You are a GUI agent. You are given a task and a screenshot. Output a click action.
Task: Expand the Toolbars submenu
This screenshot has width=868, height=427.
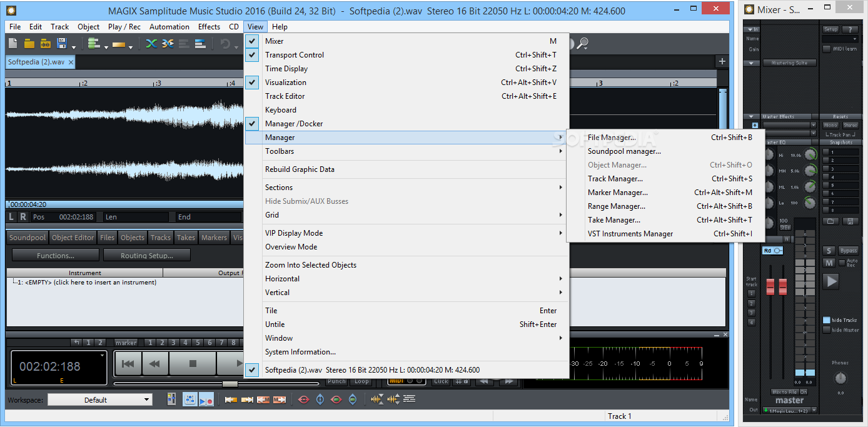click(406, 151)
